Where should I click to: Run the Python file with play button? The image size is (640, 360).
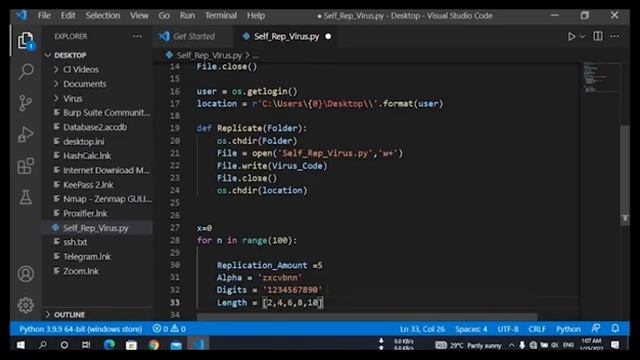coord(571,37)
